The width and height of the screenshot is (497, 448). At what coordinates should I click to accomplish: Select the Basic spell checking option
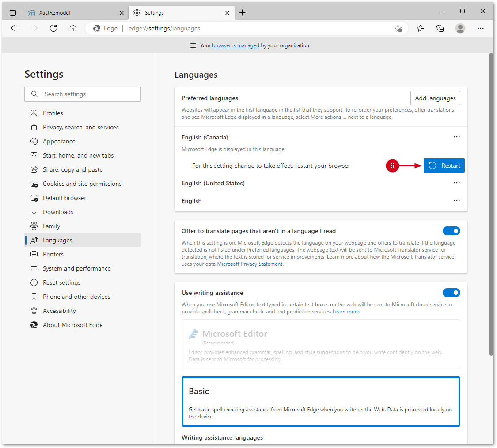[321, 401]
